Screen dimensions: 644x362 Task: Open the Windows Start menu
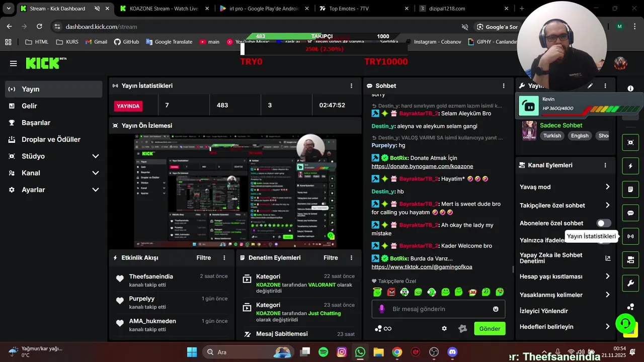pyautogui.click(x=192, y=352)
